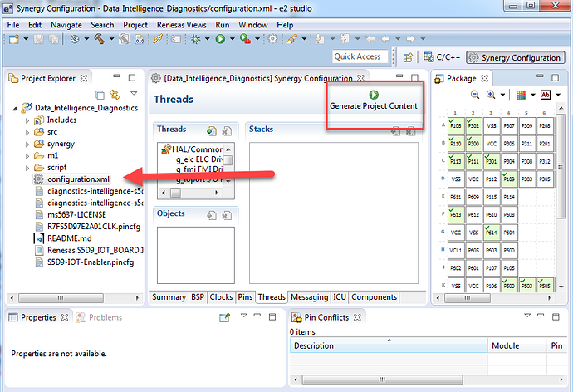The image size is (573, 392).
Task: Click the New Object icon in Objects panel
Action: click(x=212, y=215)
